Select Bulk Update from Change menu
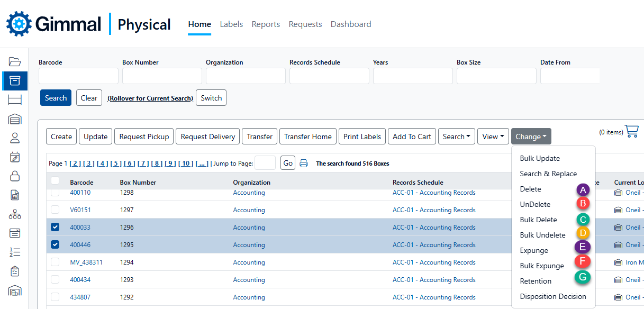Screen dimensions: 644x309 (x=540, y=158)
